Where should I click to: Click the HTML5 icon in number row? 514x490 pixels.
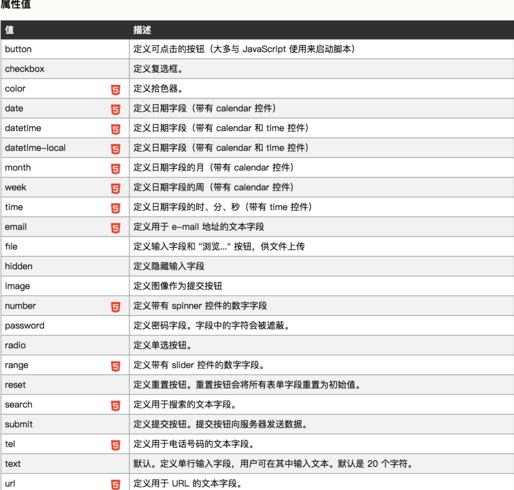(x=115, y=307)
